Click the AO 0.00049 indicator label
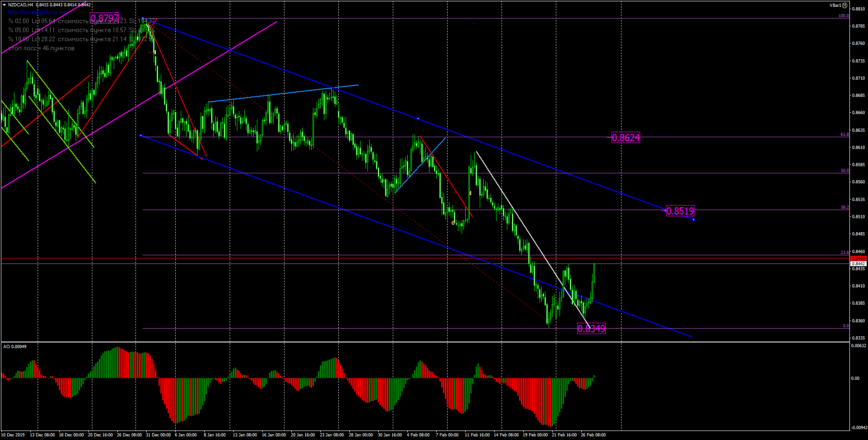This screenshot has height=440, width=868. (15, 347)
